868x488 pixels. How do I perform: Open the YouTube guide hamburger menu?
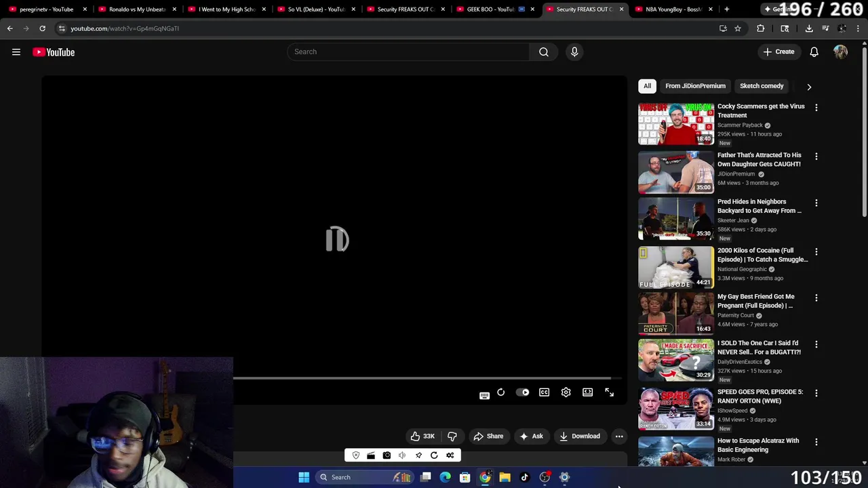click(16, 52)
